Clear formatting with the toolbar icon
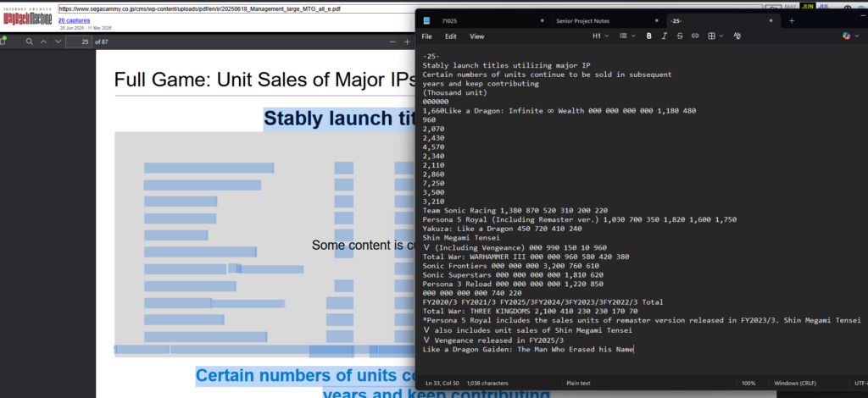Image resolution: width=868 pixels, height=398 pixels. point(737,36)
